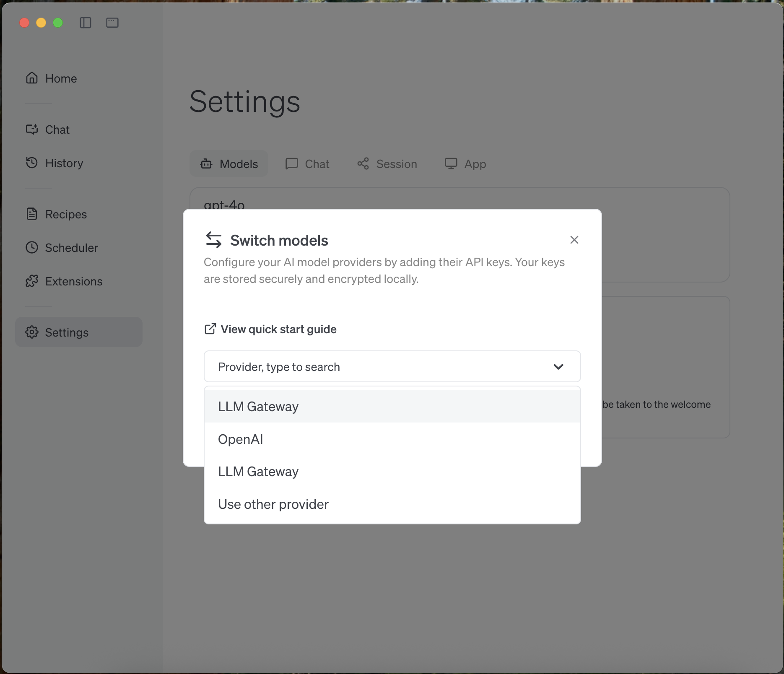Click the Home house icon
The image size is (784, 674).
32,78
